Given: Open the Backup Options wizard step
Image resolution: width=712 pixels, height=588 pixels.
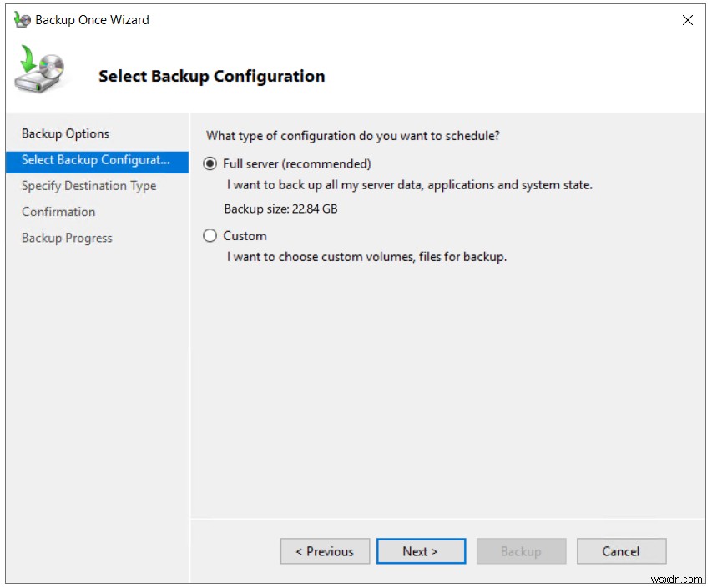Looking at the screenshot, I should tap(65, 133).
